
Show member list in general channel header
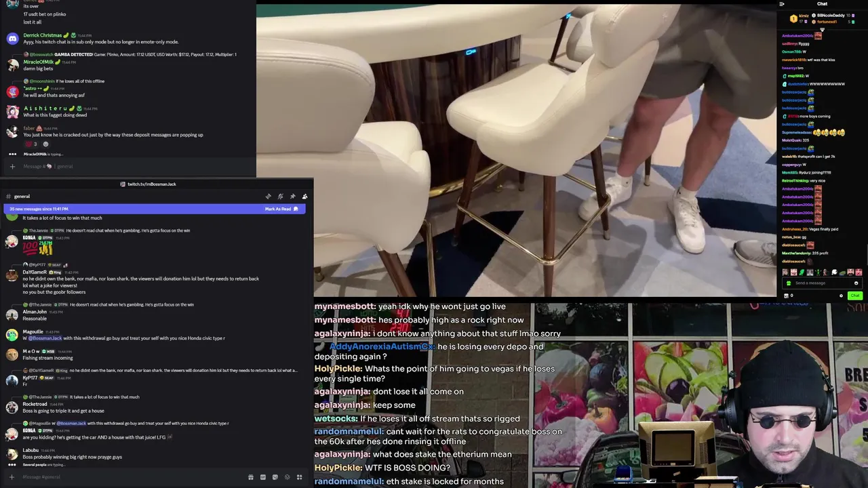pos(304,197)
